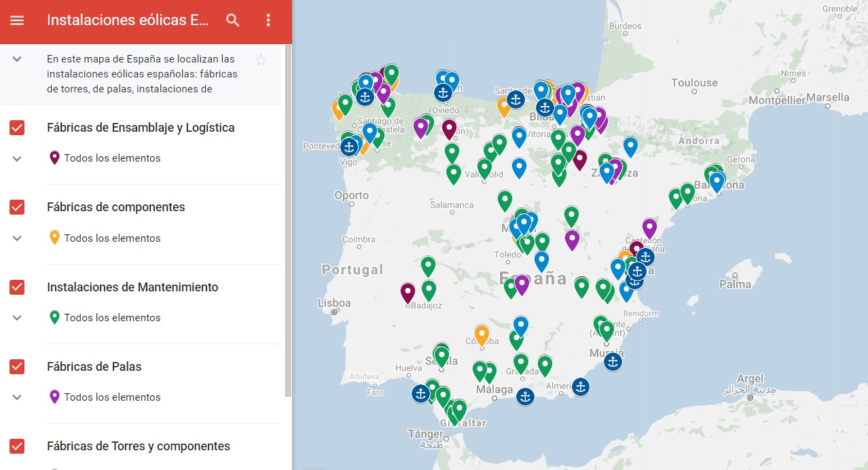Star this map as favorite
868x470 pixels.
pos(261,60)
